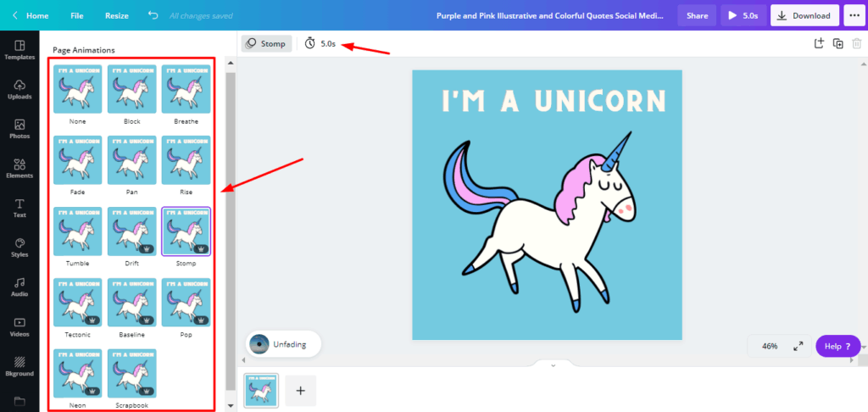Enter fullscreen with the expand arrows icon
The image size is (868, 412).
click(x=798, y=346)
